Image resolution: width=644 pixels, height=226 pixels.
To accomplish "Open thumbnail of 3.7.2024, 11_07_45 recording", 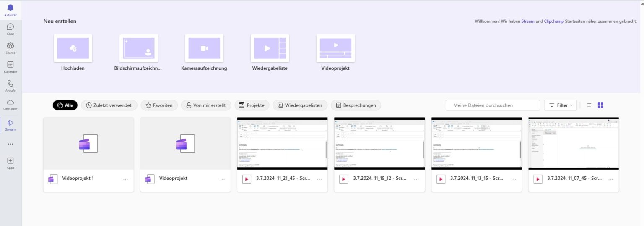I will coord(574,143).
